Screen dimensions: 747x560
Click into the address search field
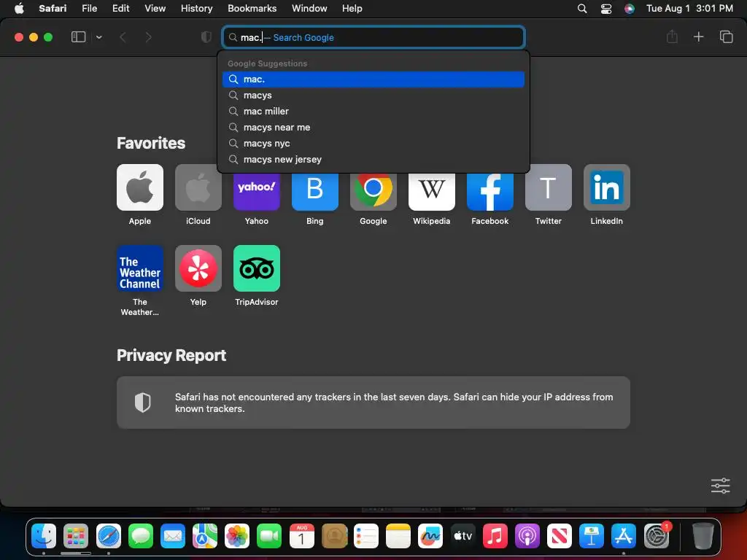[x=373, y=37]
